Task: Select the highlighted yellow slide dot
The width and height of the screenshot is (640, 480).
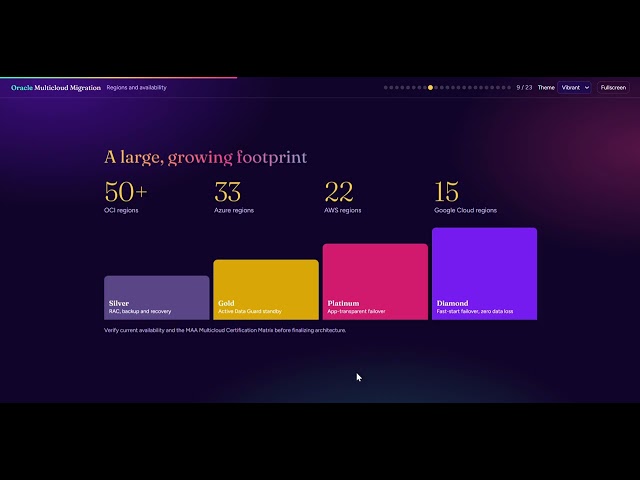Action: tap(430, 87)
